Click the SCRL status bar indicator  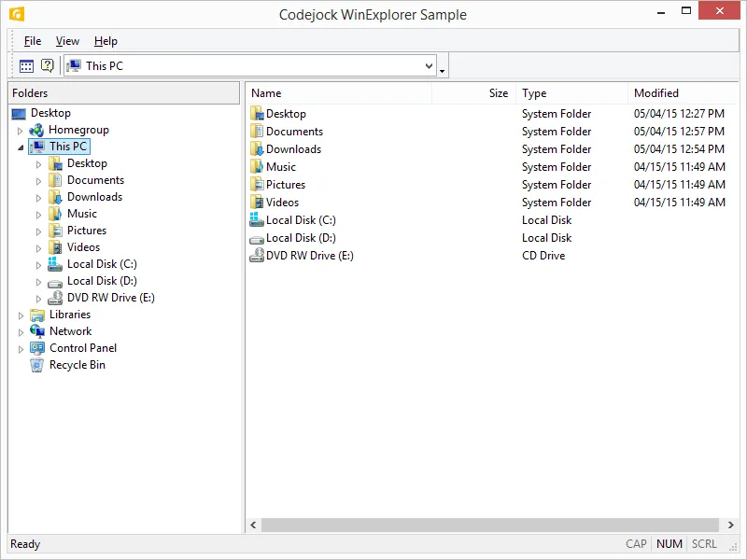(704, 544)
